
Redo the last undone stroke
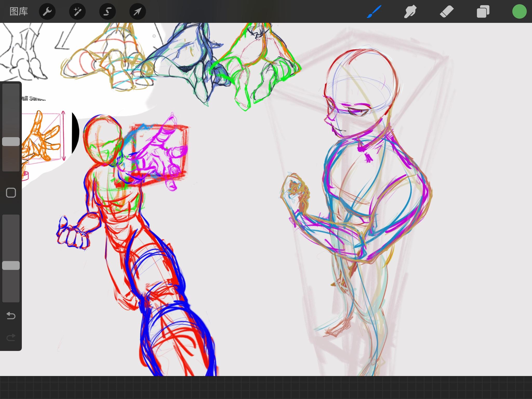(x=11, y=337)
